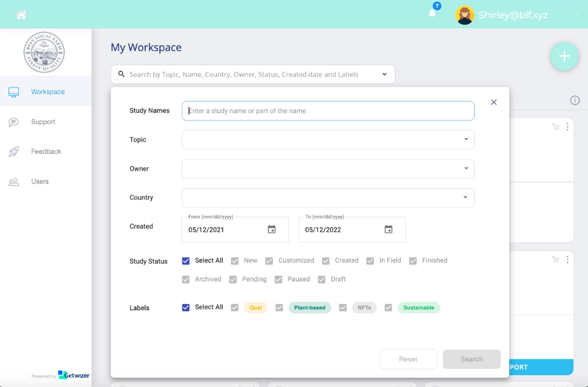Open the notifications bell
Viewport: 588px width, 387px height.
pyautogui.click(x=432, y=14)
